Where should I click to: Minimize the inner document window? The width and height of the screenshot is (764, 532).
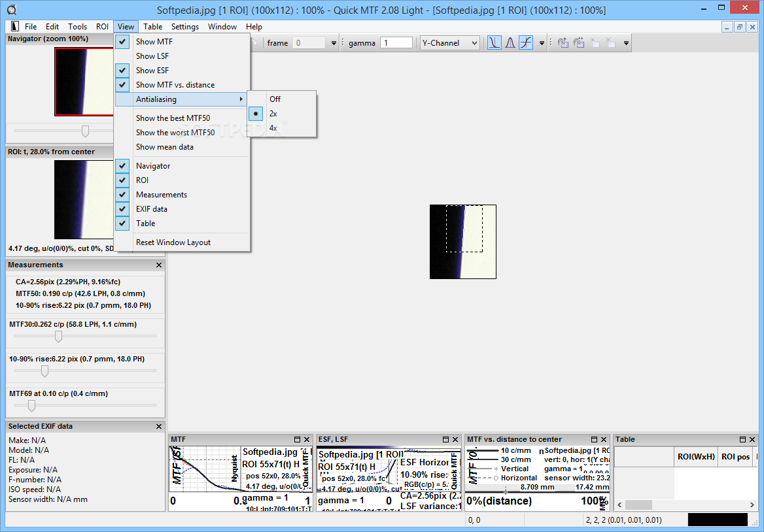point(727,27)
